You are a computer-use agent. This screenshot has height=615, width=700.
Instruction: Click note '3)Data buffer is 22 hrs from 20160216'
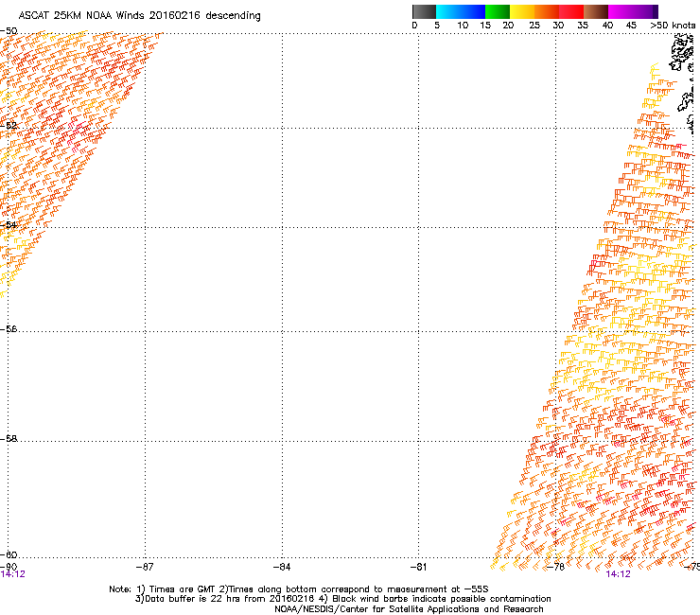(225, 599)
